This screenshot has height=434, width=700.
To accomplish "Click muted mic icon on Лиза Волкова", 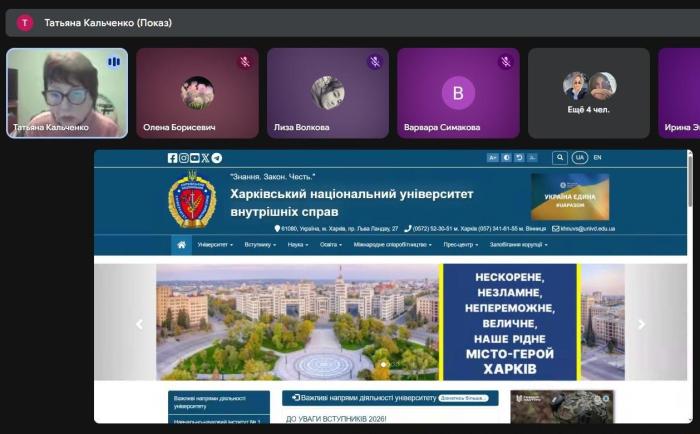I will (375, 62).
